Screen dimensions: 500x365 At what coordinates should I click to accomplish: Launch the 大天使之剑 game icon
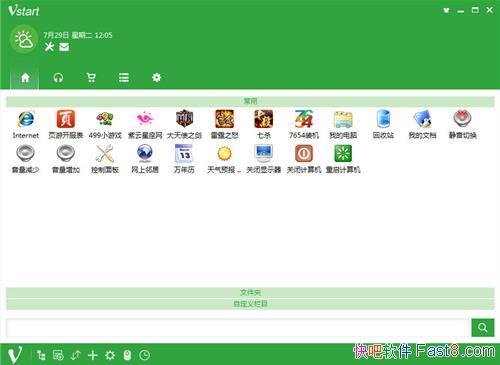point(184,119)
